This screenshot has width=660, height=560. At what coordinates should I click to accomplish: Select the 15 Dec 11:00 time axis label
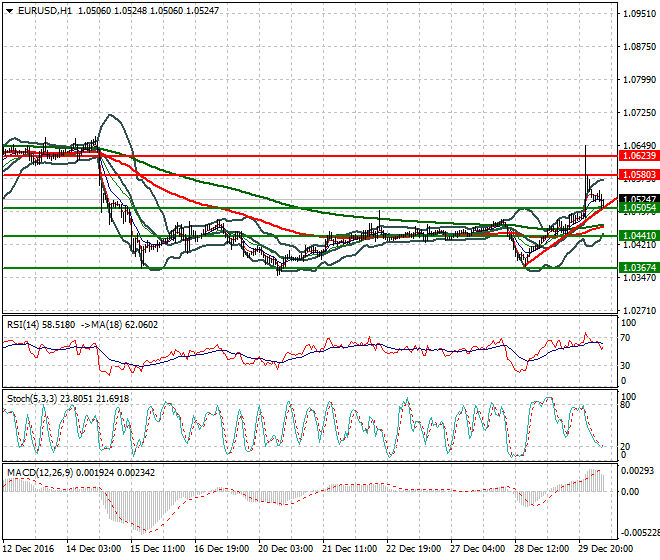coord(157,549)
